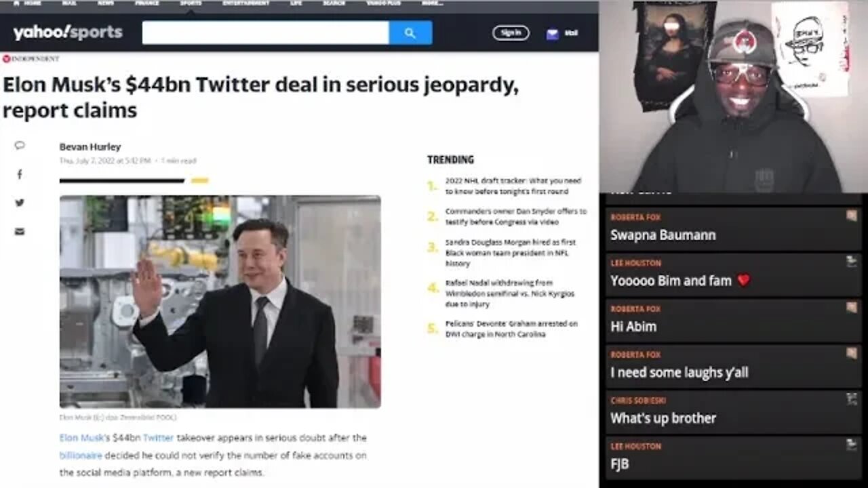Open Search in the top navigation bar
Viewport: 868px width, 488px height.
pyautogui.click(x=334, y=3)
